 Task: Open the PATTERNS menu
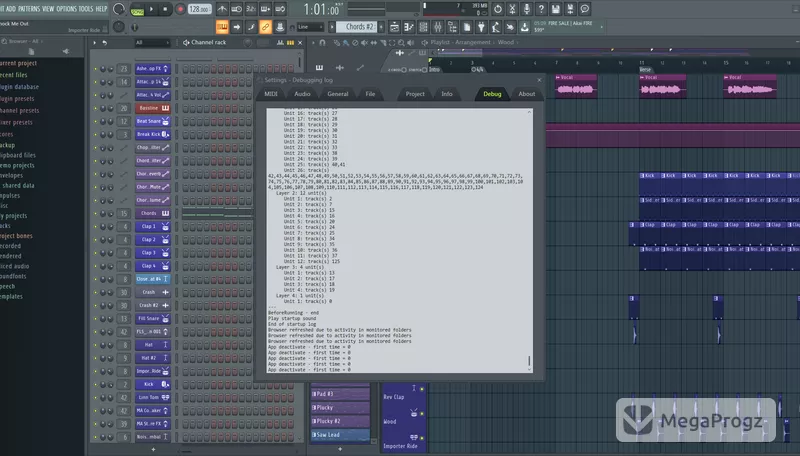click(29, 9)
